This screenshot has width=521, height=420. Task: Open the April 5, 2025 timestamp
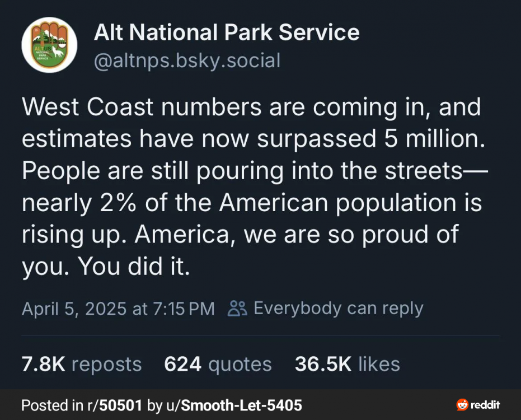pyautogui.click(x=118, y=309)
